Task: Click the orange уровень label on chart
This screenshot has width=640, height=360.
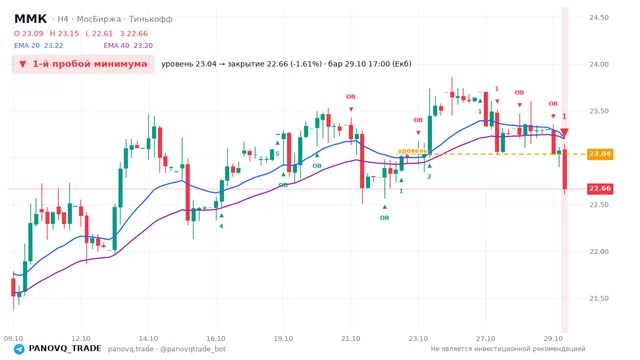Action: [x=412, y=151]
